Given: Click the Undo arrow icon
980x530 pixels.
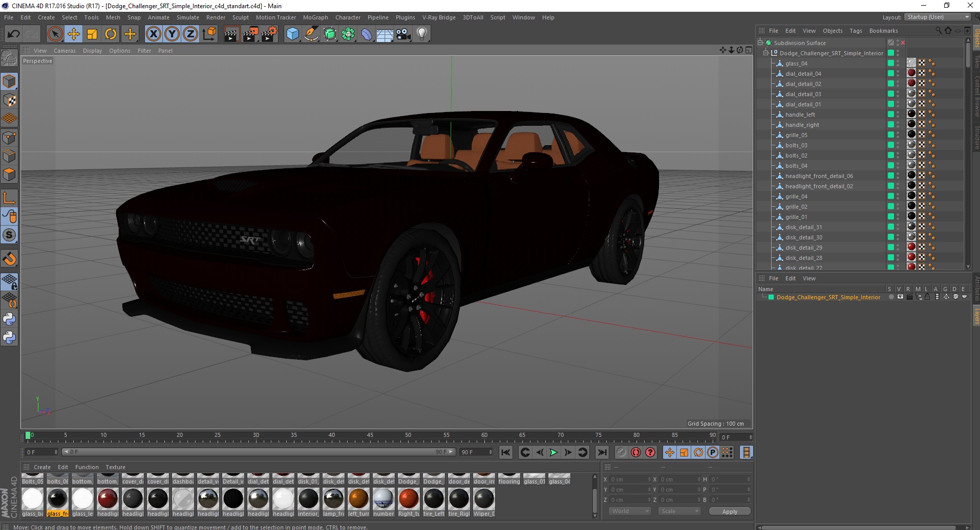Looking at the screenshot, I should tap(14, 34).
